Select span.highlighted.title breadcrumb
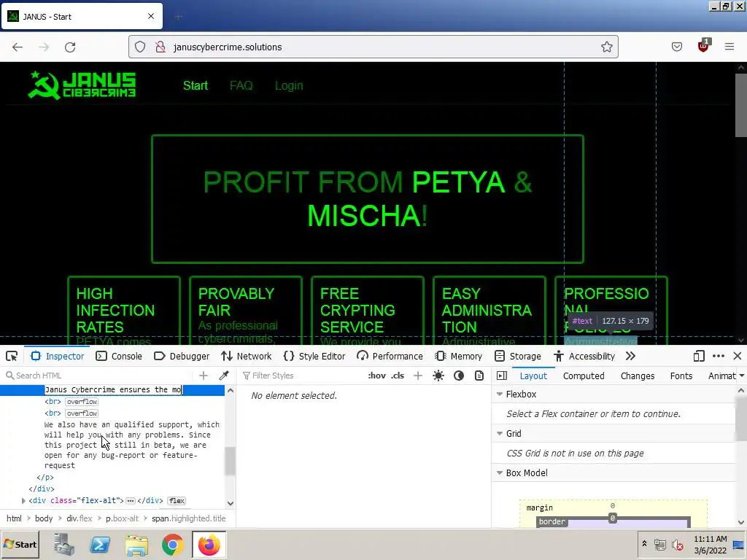The image size is (747, 560). tap(189, 518)
